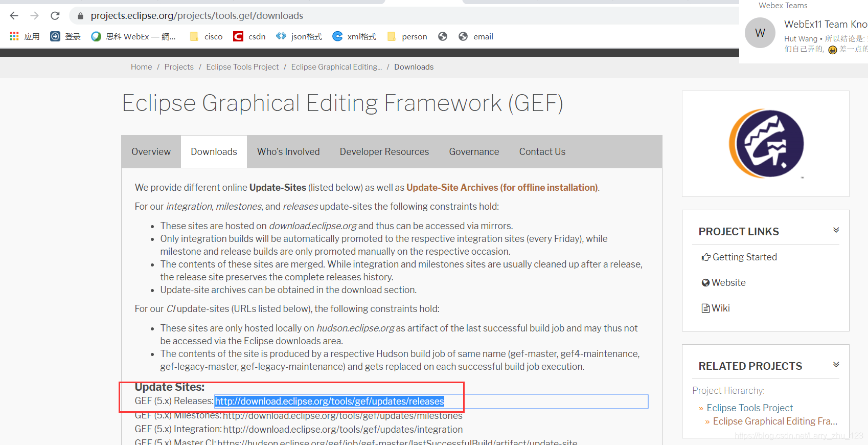Go to Projects breadcrumb link
This screenshot has width=868, height=445.
click(179, 67)
